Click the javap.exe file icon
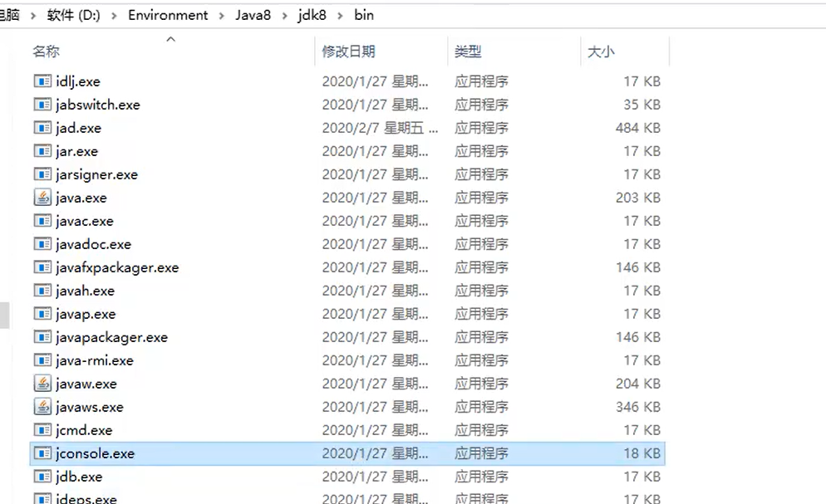Image resolution: width=826 pixels, height=504 pixels. point(42,314)
